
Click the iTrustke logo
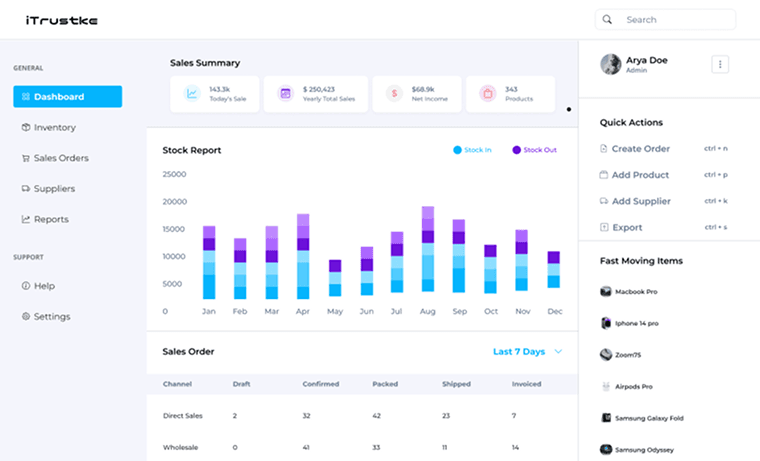[62, 20]
